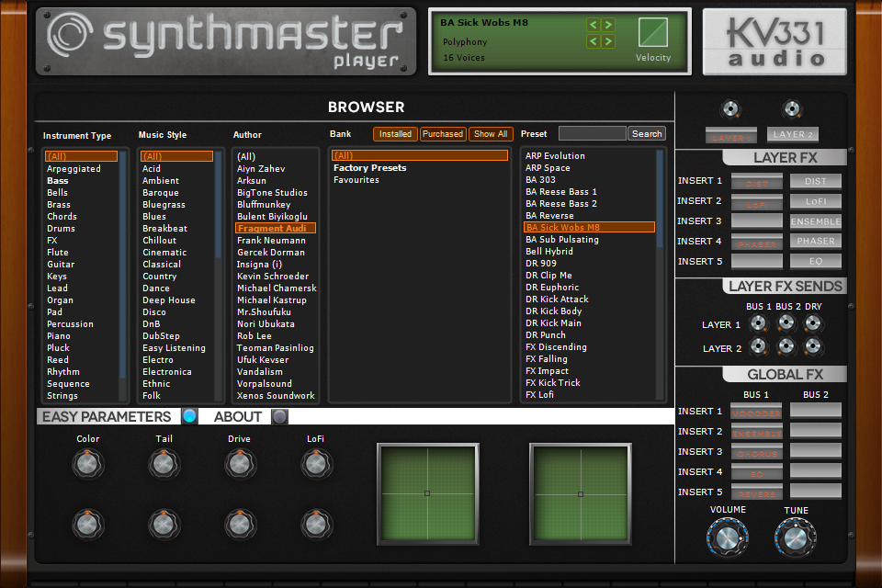882x588 pixels.
Task: Open the gray DIST slot on Layer FX Insert 1
Action: point(816,181)
